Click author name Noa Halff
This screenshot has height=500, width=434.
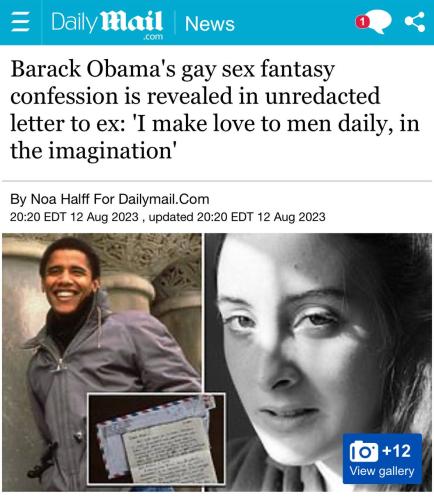click(60, 199)
